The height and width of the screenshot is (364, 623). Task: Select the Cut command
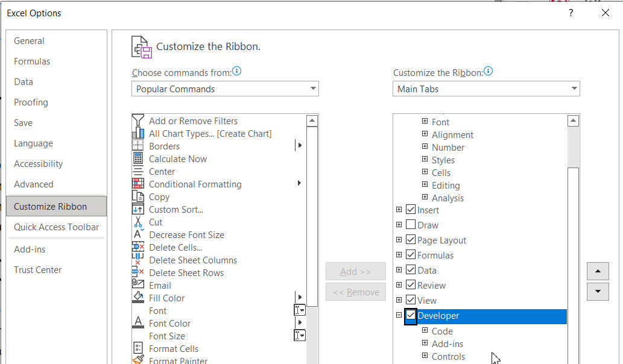point(155,222)
